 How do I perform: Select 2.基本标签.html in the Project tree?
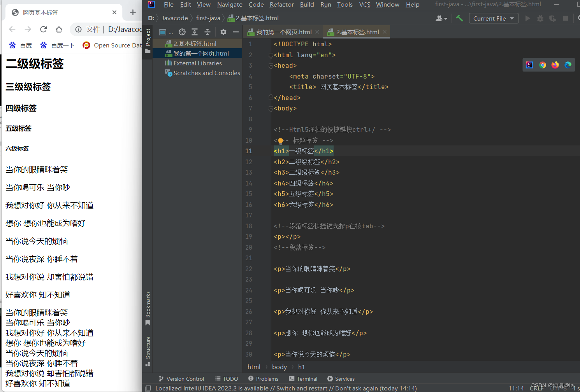(x=197, y=44)
